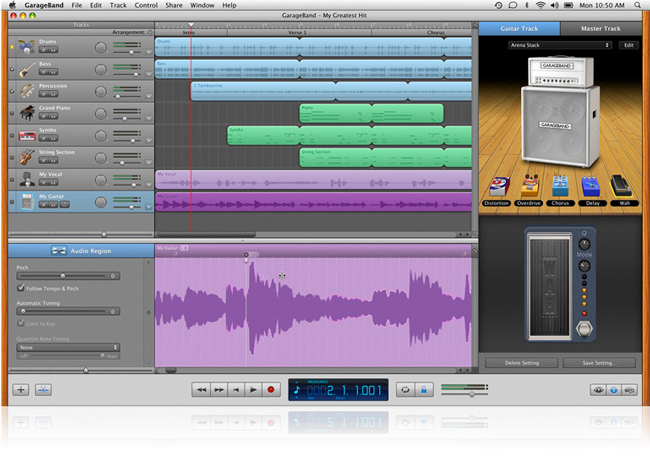650x470 pixels.
Task: Click the Delete Setting button
Action: (x=520, y=363)
